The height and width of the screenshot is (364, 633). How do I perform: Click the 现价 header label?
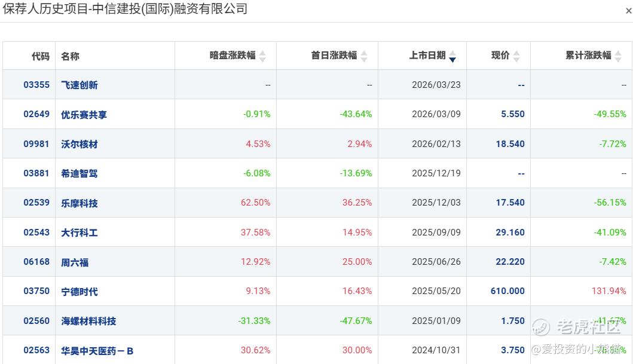(500, 55)
